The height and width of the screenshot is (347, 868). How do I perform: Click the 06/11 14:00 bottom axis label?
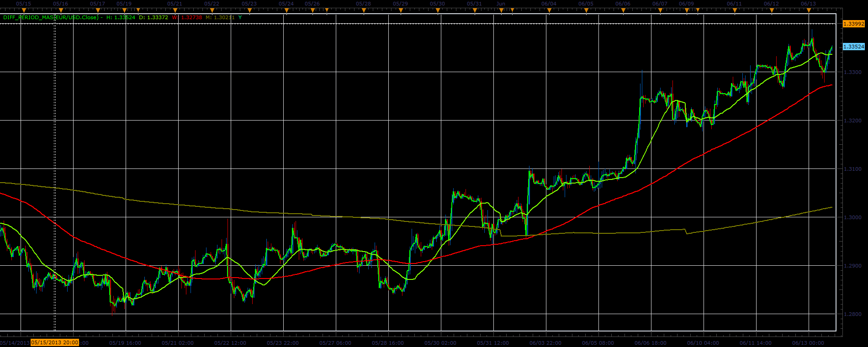pos(756,343)
